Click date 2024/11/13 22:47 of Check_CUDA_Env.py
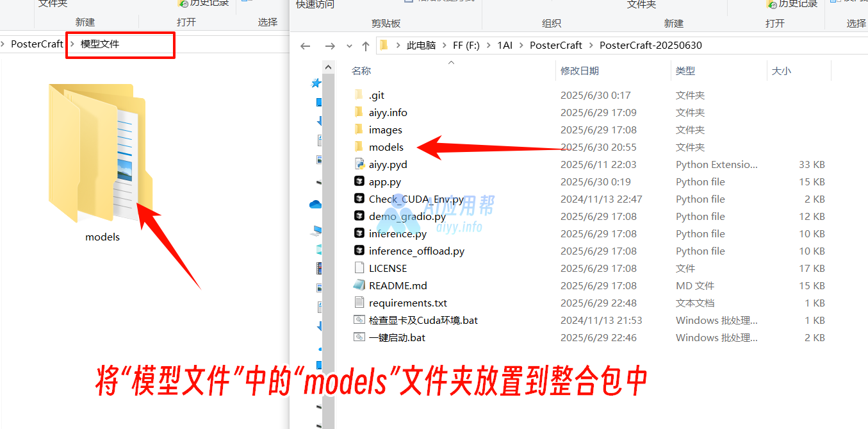Screen dimensions: 868x429 (x=602, y=199)
